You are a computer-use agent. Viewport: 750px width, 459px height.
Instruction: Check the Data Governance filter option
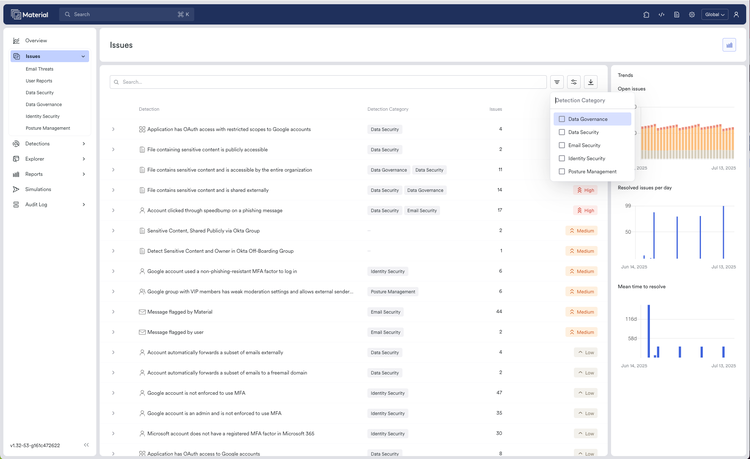point(562,119)
